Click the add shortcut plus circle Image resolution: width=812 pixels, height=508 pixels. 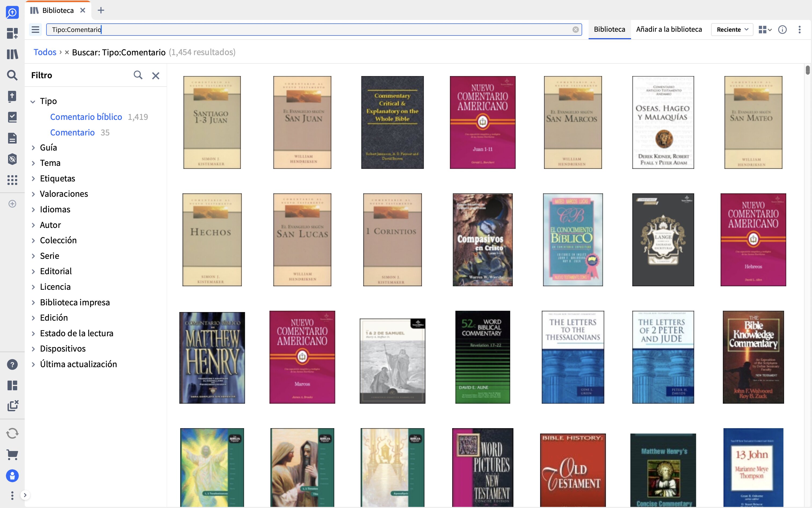(x=12, y=204)
